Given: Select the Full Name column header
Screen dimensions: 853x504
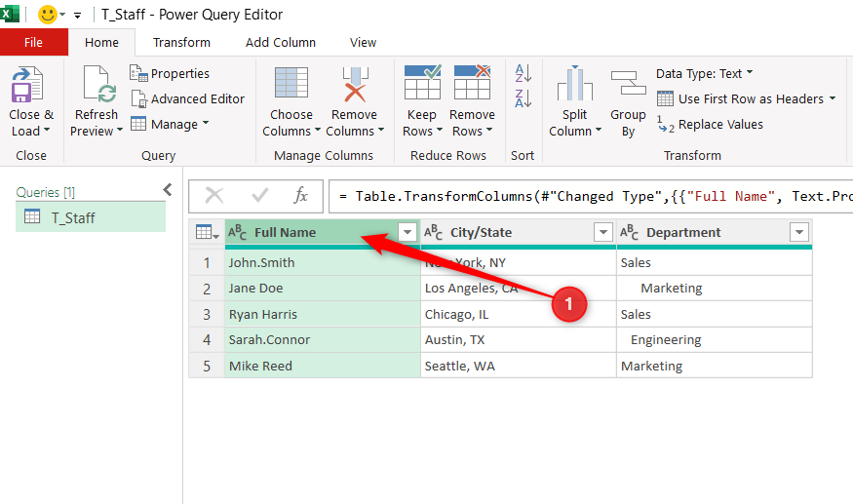Looking at the screenshot, I should point(323,232).
